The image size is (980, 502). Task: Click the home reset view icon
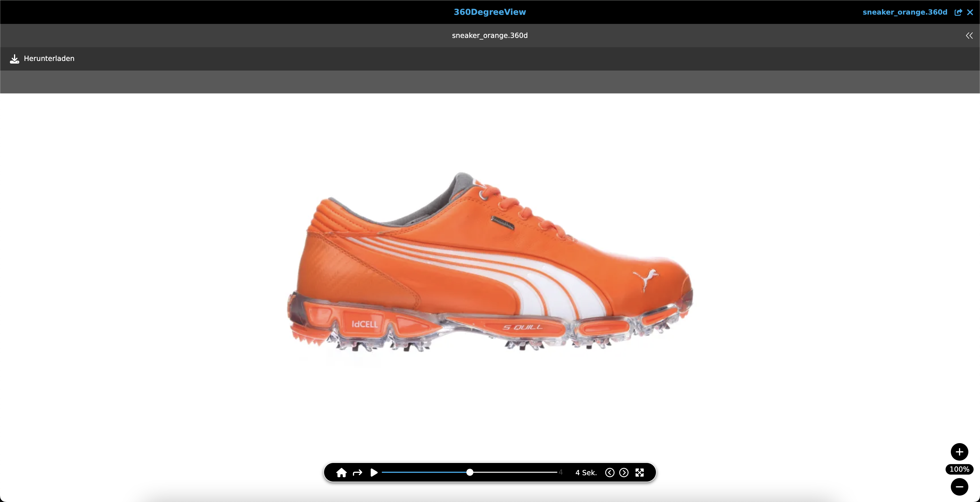click(341, 472)
